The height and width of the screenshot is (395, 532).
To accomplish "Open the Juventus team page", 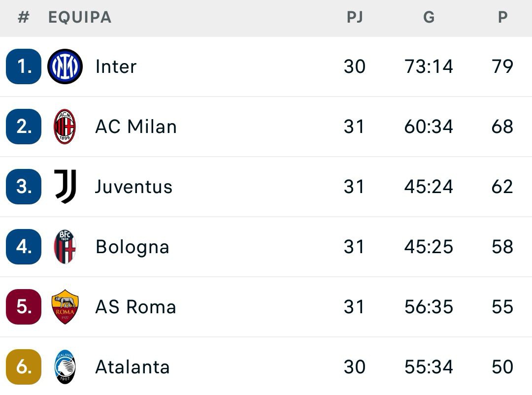I will click(134, 186).
